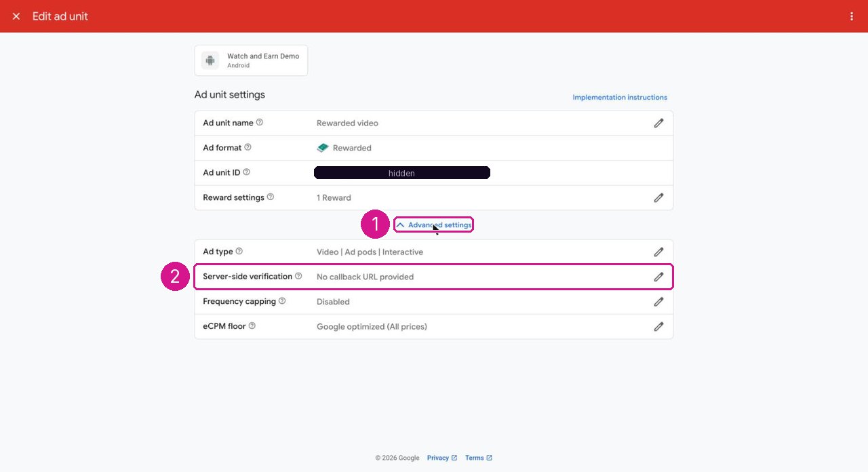
Task: Edit the Ad unit name with pencil icon
Action: tap(658, 123)
